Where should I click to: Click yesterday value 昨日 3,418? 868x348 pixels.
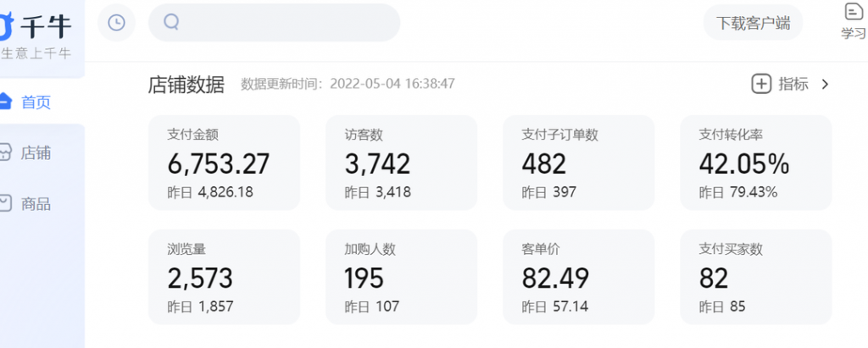[377, 192]
